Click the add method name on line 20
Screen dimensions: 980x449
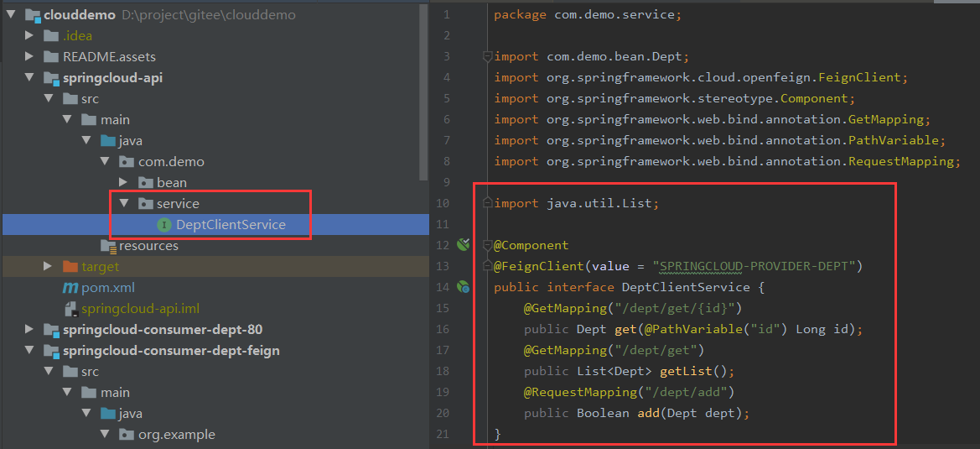click(648, 414)
